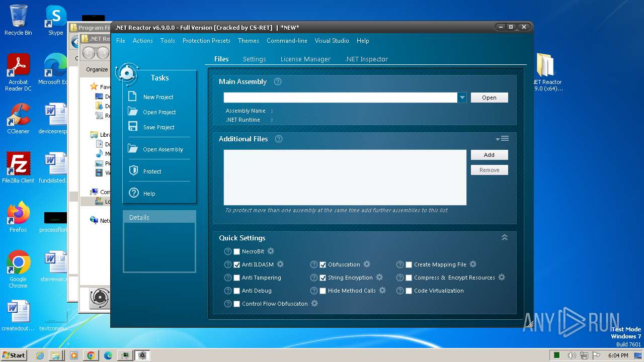Switch to the License Manager tab
644x362 pixels.
click(305, 59)
